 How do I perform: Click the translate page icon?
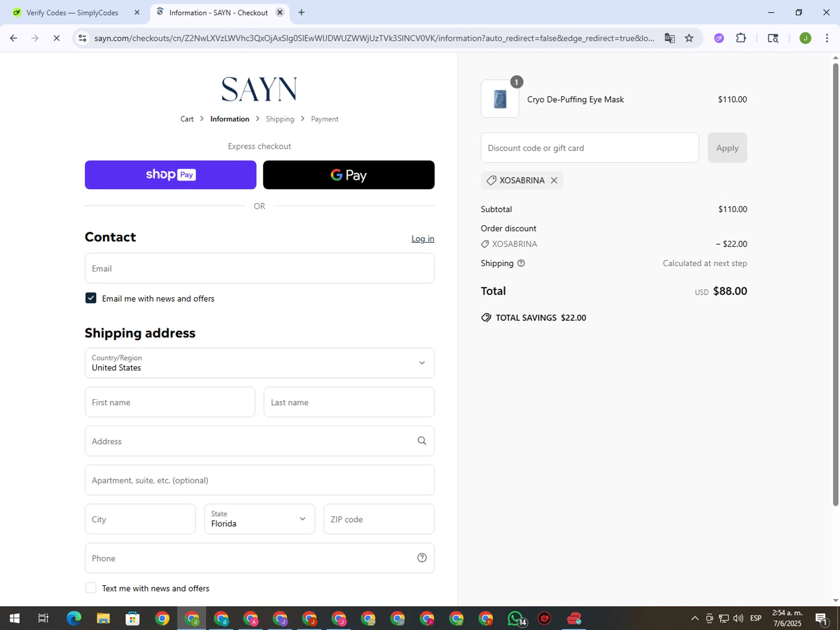coord(670,38)
